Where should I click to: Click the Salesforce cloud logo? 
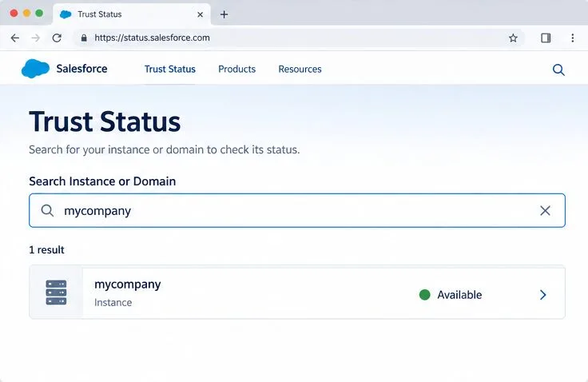35,69
